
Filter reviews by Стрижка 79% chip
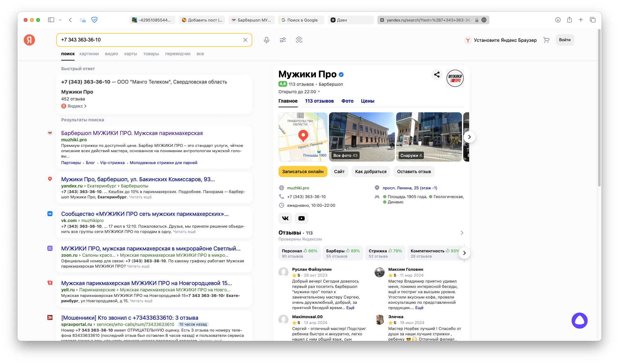(385, 253)
